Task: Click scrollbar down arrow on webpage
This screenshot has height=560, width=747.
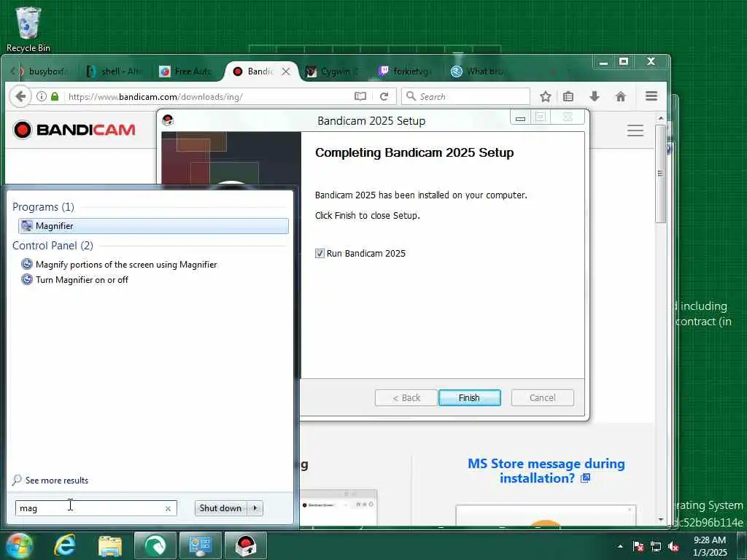Action: coord(661,519)
